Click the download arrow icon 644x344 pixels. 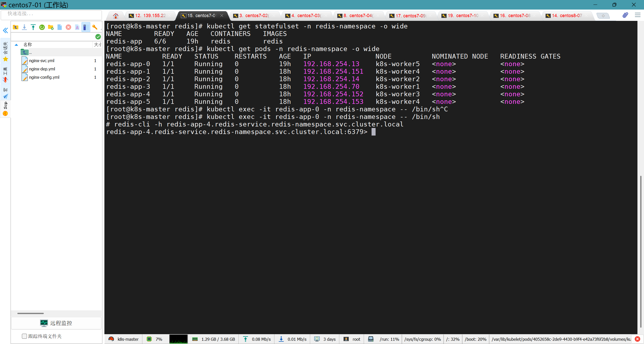(x=24, y=27)
